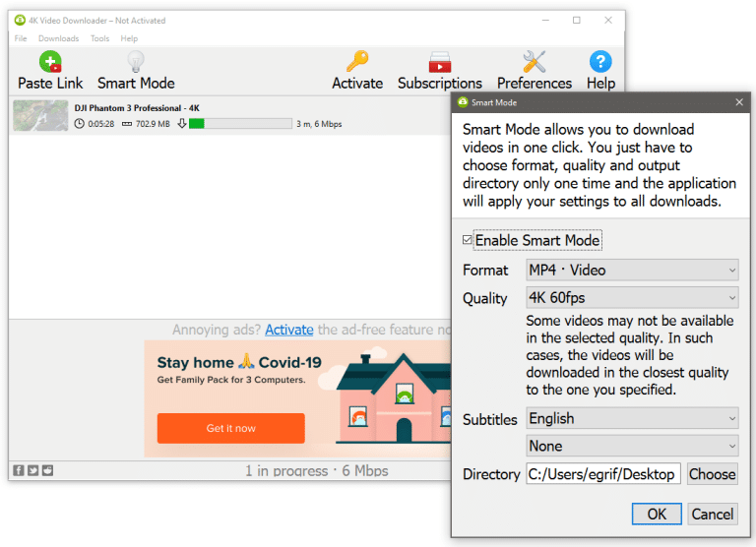This screenshot has width=756, height=547.
Task: Open the Subscriptions toolbar icon
Action: point(439,63)
